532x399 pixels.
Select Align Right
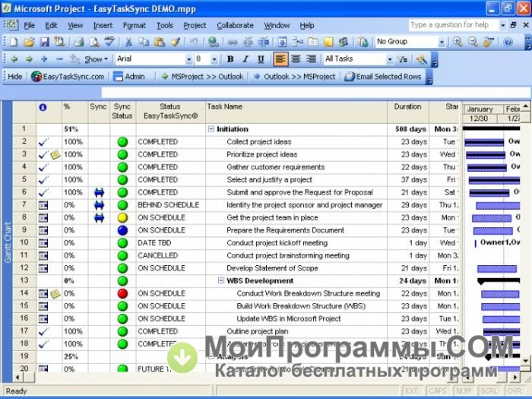[311, 59]
